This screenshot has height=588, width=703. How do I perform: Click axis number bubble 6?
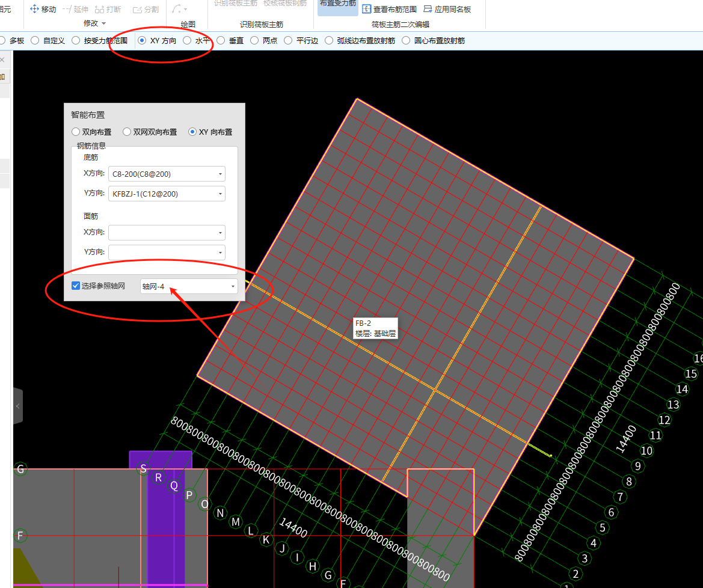(611, 512)
